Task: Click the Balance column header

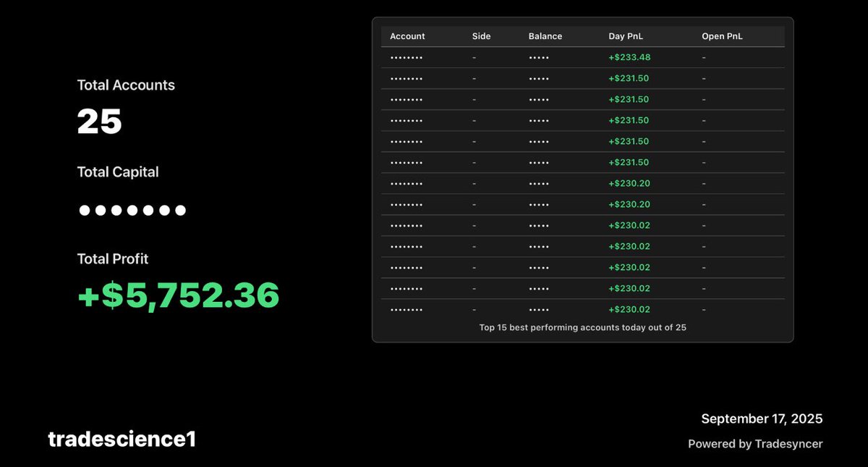Action: click(545, 36)
